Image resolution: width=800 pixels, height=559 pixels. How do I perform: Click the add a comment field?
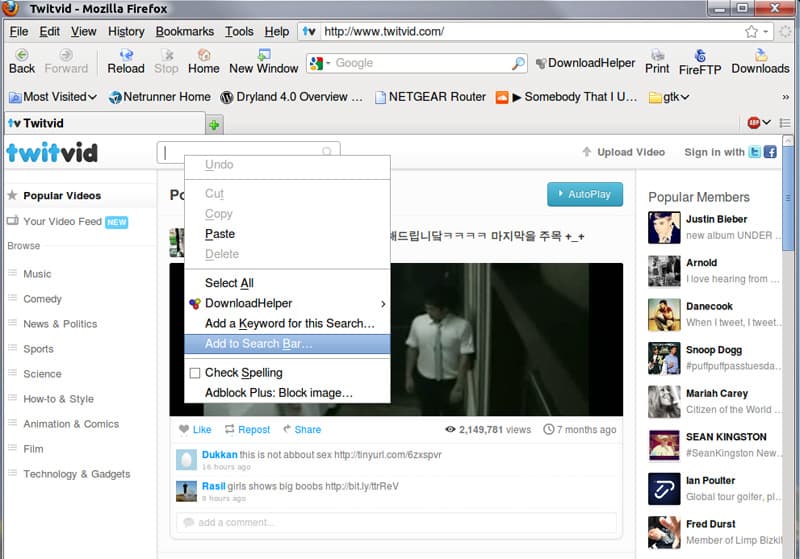click(396, 522)
